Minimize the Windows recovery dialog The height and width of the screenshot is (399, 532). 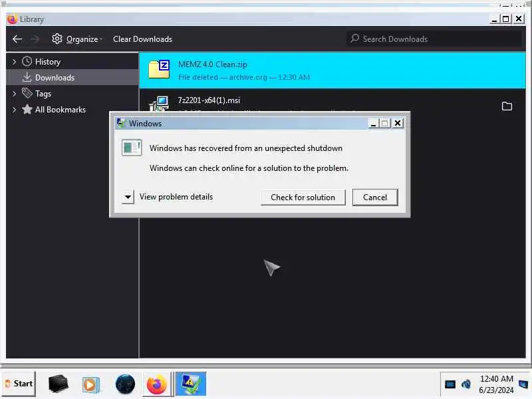click(x=374, y=123)
